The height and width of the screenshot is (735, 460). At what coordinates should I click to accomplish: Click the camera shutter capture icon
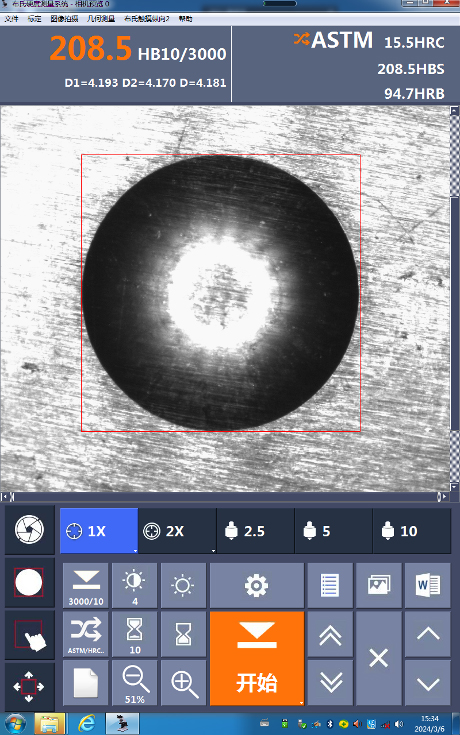(29, 530)
